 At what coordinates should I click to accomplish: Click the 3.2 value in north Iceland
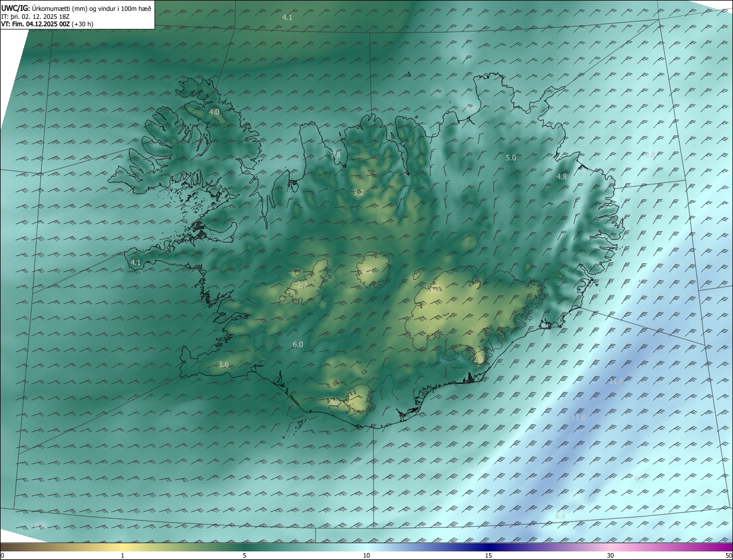pos(358,192)
